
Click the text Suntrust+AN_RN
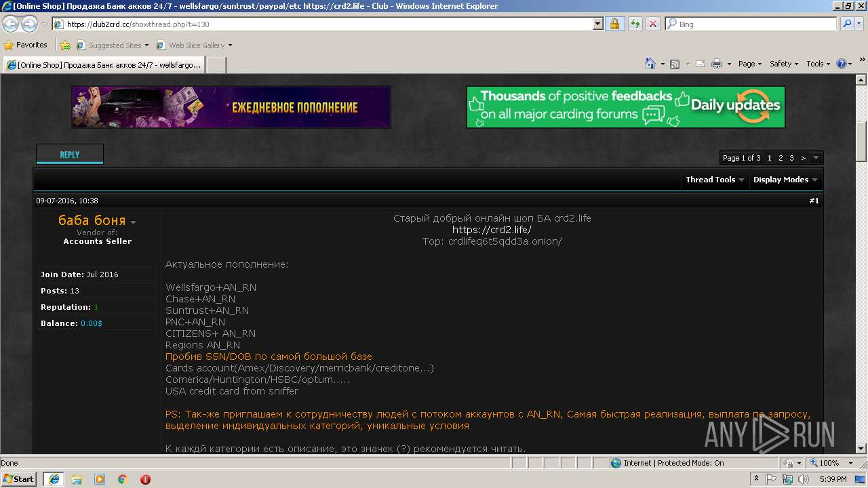click(208, 310)
